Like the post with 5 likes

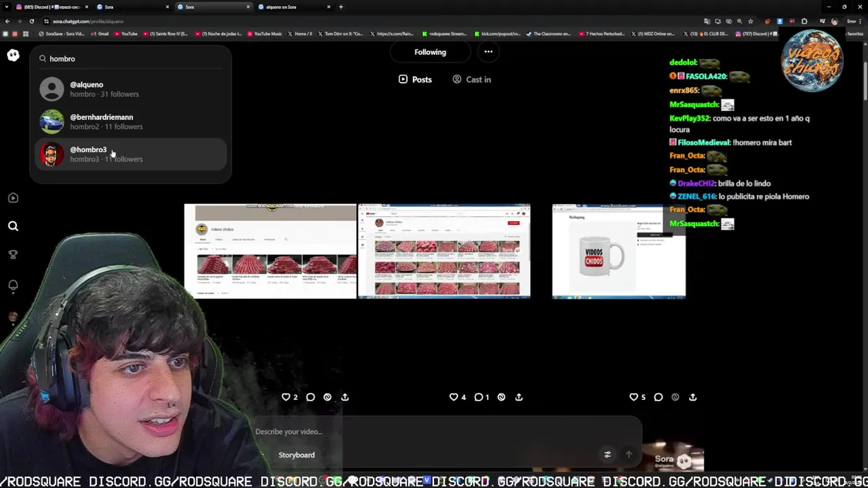pos(633,397)
